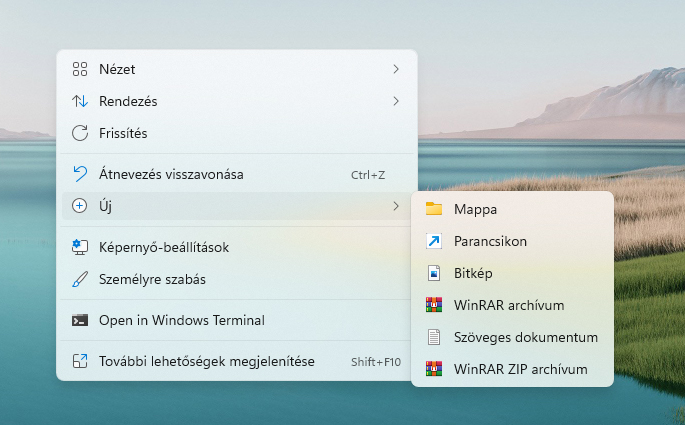Click the Bitkép image file icon
The width and height of the screenshot is (685, 425).
click(433, 273)
